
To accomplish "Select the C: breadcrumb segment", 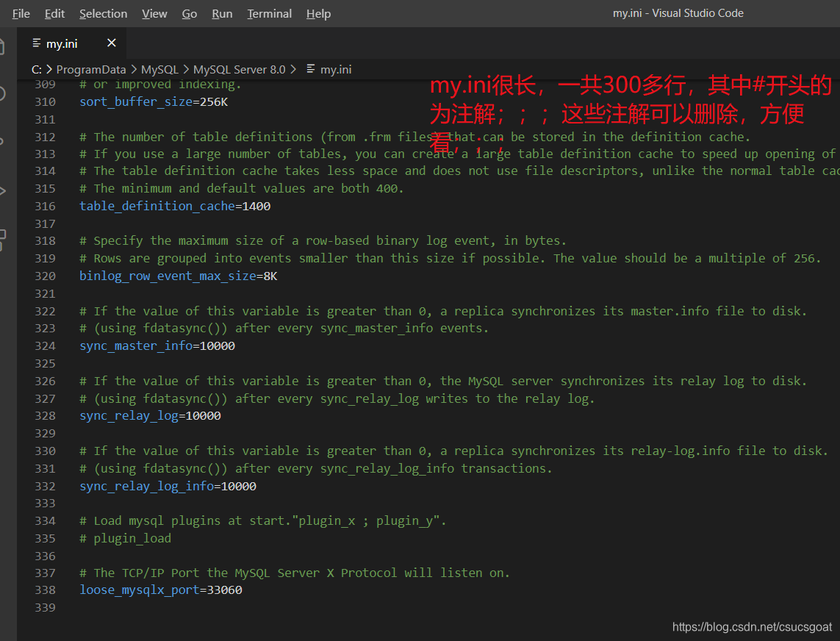I will 37,70.
